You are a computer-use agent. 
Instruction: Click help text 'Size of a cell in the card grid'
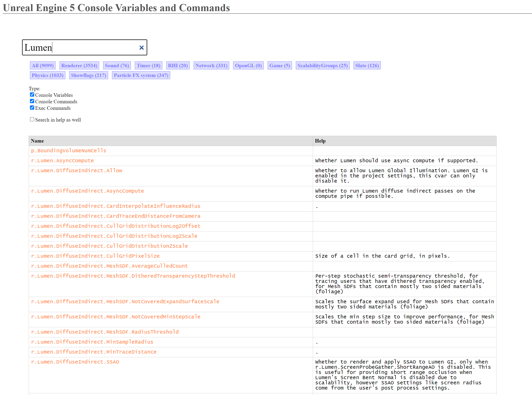point(382,256)
